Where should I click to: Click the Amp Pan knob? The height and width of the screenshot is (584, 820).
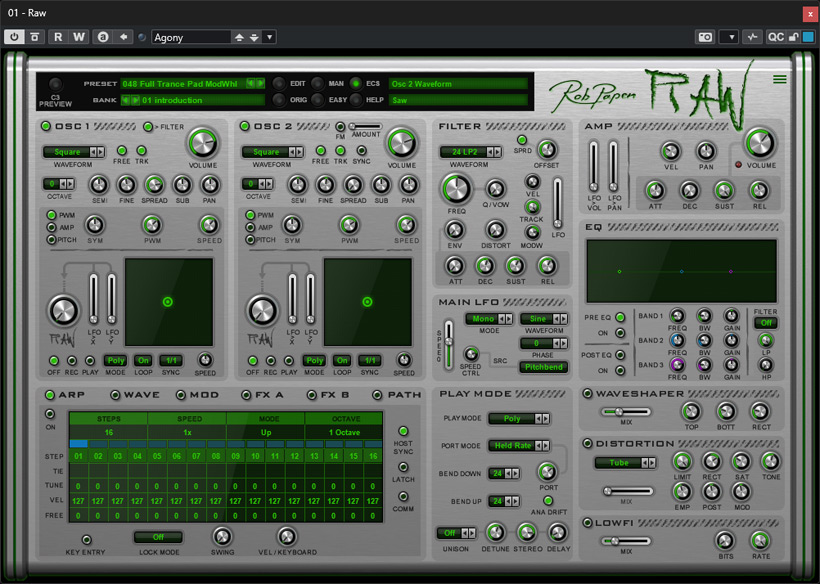tap(705, 152)
